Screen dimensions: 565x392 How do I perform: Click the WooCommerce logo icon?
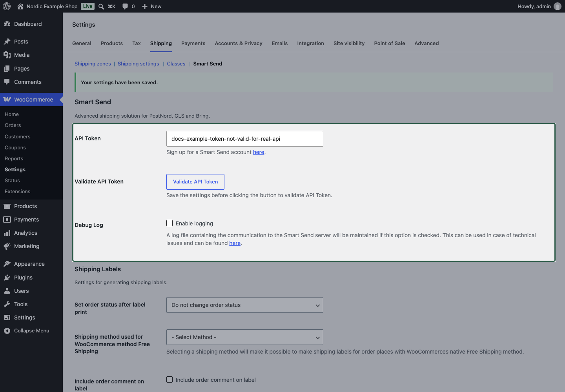pyautogui.click(x=7, y=100)
